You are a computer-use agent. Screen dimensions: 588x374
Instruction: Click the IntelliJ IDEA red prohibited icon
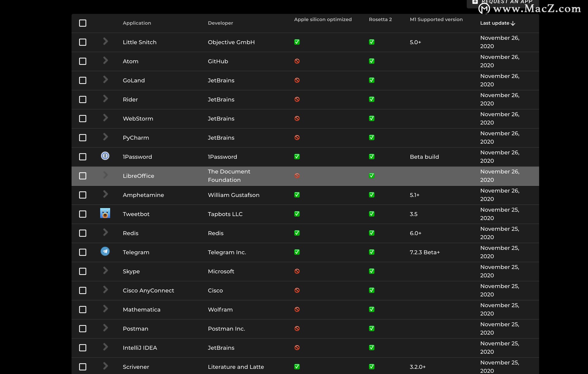coord(297,348)
